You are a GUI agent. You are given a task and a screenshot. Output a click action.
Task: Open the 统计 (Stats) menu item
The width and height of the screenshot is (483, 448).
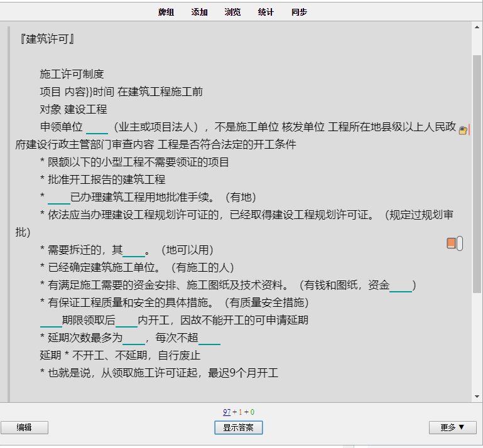(x=266, y=12)
